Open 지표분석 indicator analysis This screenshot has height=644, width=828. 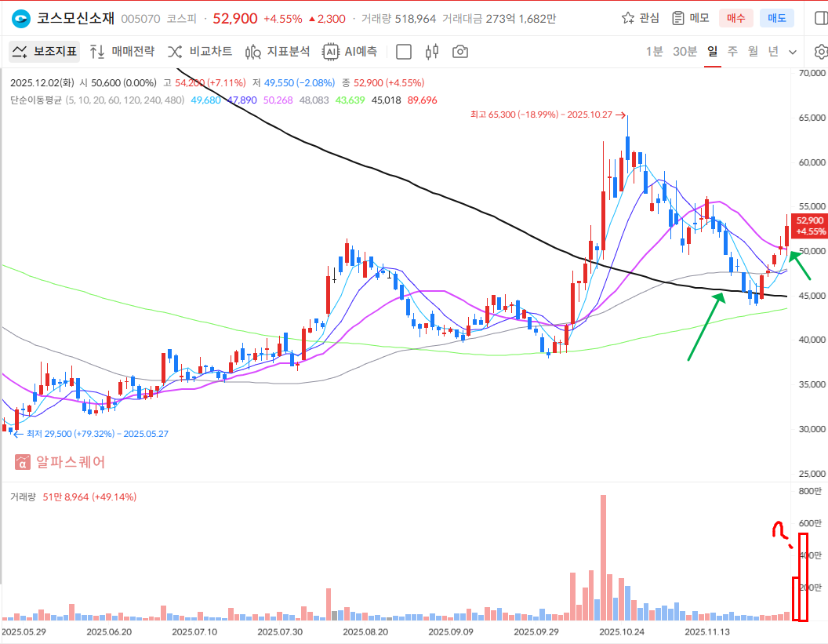278,52
